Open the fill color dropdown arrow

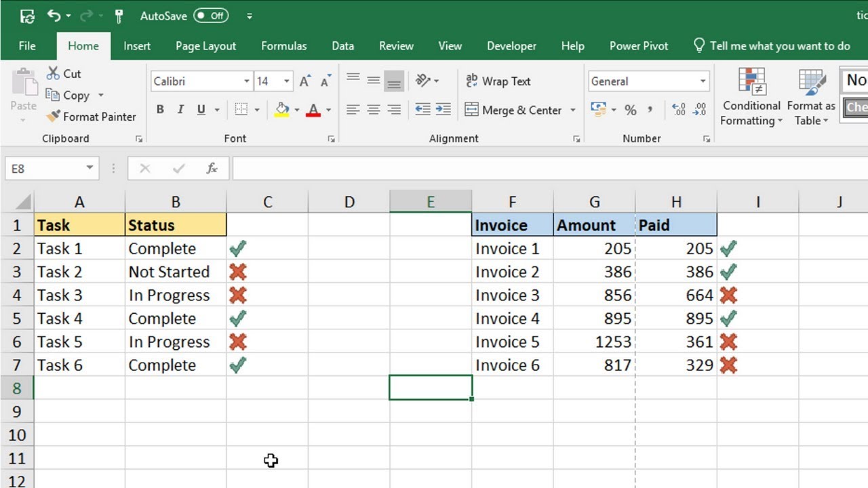click(296, 110)
